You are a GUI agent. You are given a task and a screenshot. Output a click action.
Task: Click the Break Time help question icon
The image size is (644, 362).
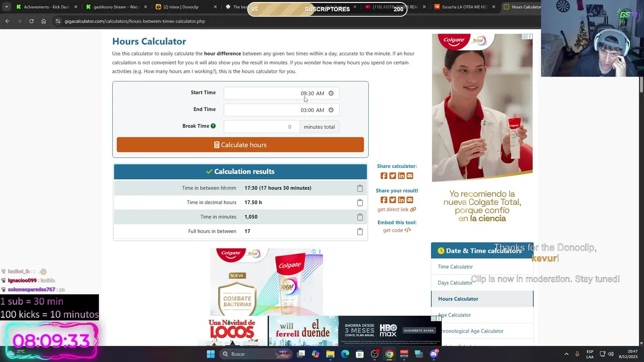[213, 126]
